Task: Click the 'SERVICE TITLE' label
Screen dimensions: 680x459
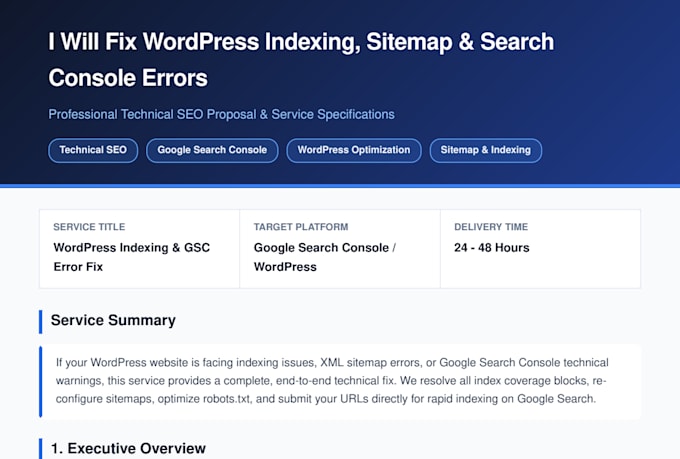Action: pos(89,227)
